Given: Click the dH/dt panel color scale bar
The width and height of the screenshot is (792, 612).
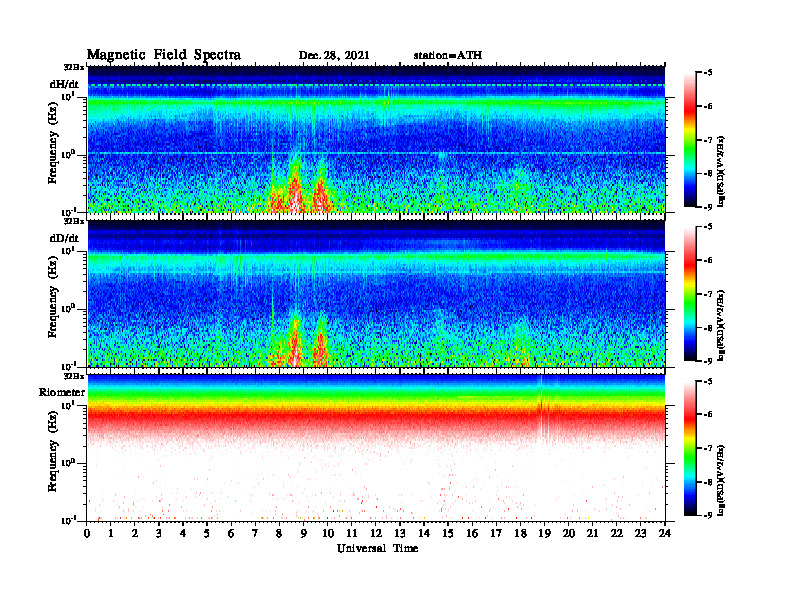Looking at the screenshot, I should click(690, 139).
